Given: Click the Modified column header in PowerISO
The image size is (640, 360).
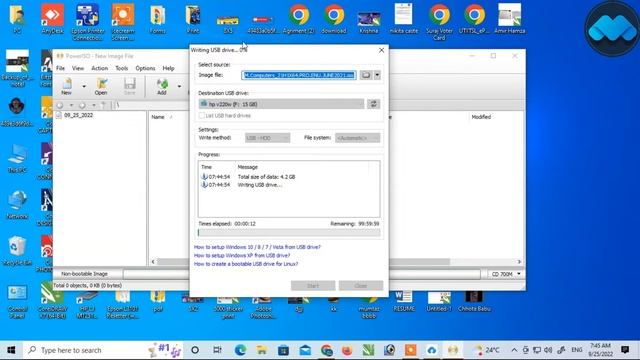Looking at the screenshot, I should 481,117.
